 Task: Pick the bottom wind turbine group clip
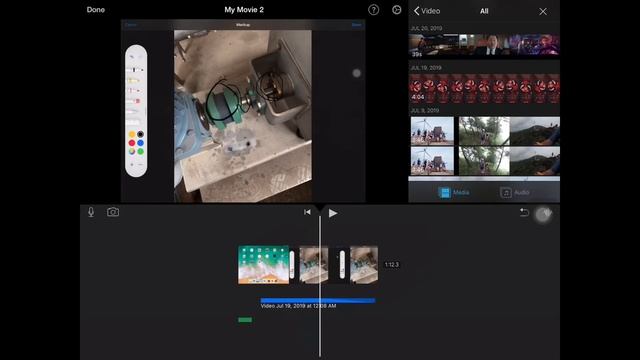[432, 161]
